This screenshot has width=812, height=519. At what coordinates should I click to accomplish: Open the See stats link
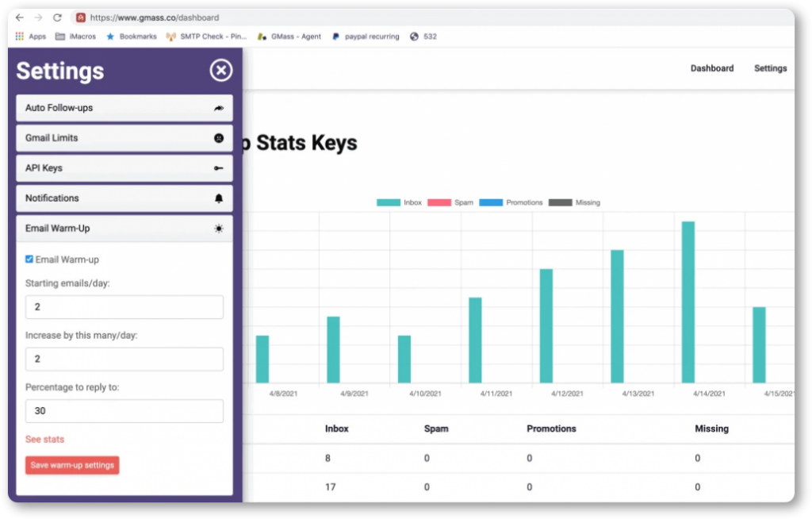45,439
